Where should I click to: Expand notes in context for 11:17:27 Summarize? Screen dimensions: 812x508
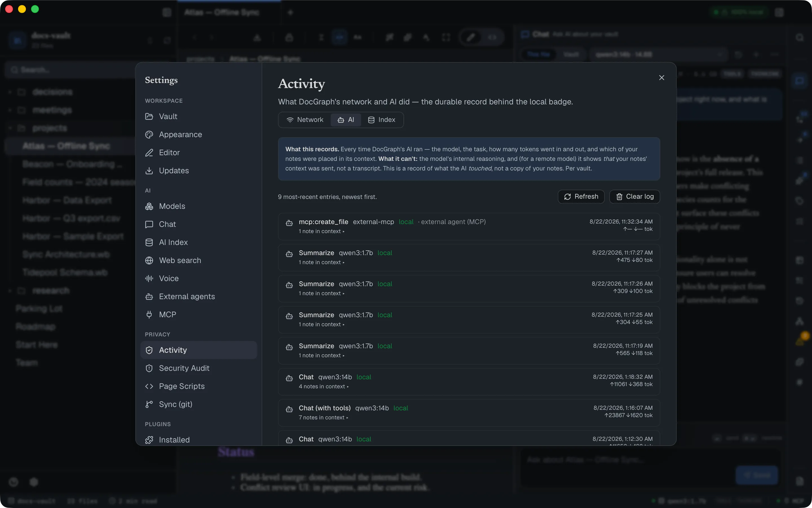(x=321, y=262)
